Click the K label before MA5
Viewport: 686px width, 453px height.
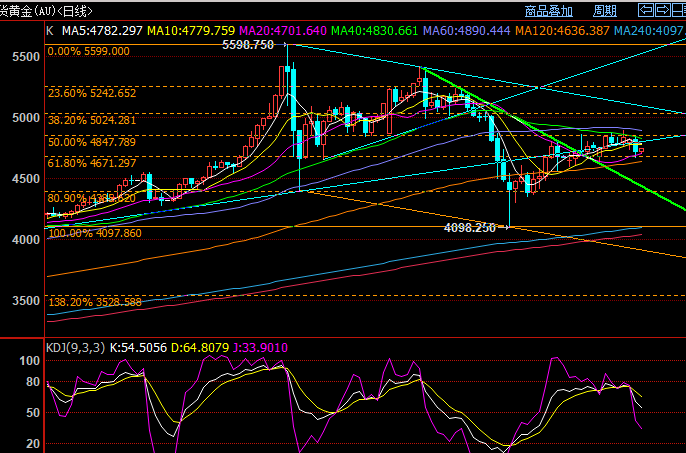(x=50, y=31)
